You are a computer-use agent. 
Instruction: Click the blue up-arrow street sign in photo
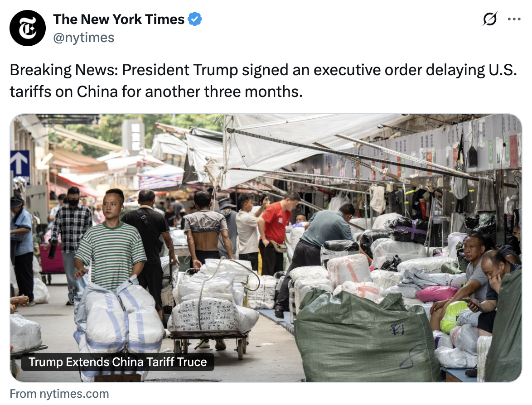[x=20, y=167]
